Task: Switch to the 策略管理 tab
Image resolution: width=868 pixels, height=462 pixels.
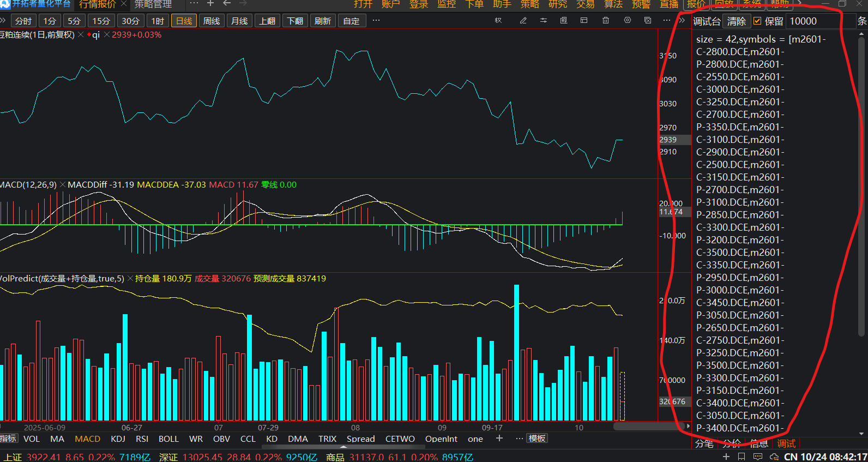Action: [x=153, y=4]
